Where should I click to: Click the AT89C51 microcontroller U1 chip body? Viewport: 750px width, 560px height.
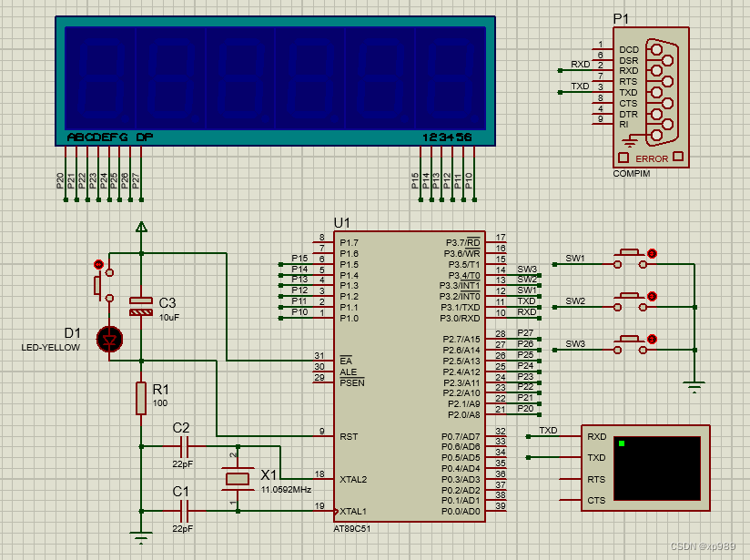pyautogui.click(x=410, y=377)
